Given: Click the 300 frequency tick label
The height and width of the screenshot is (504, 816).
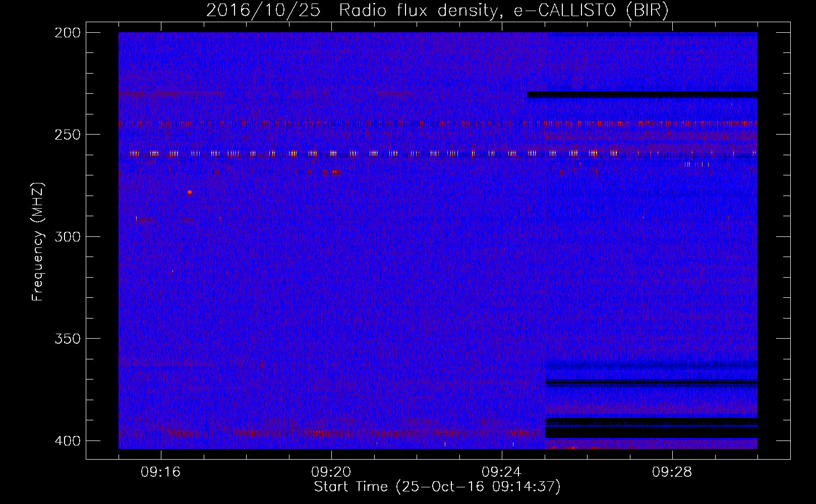Looking at the screenshot, I should [67, 236].
